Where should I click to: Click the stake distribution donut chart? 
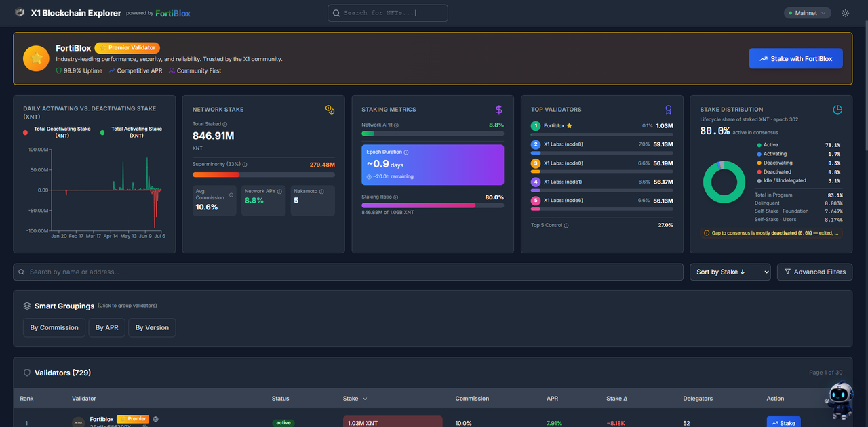(724, 182)
